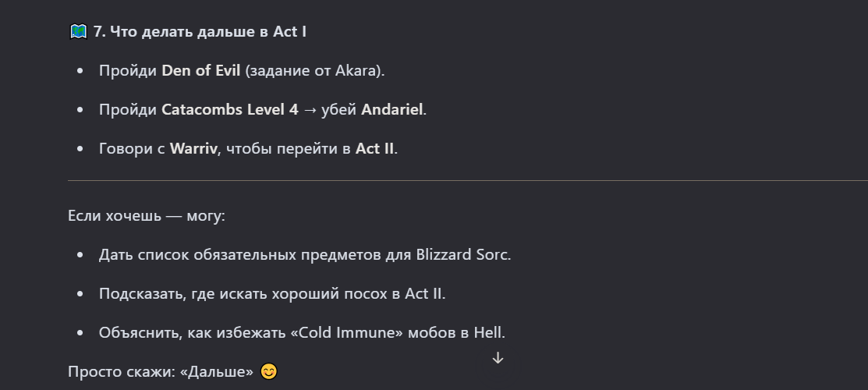
Task: Click the bold name 'Warriv'
Action: [x=193, y=149]
